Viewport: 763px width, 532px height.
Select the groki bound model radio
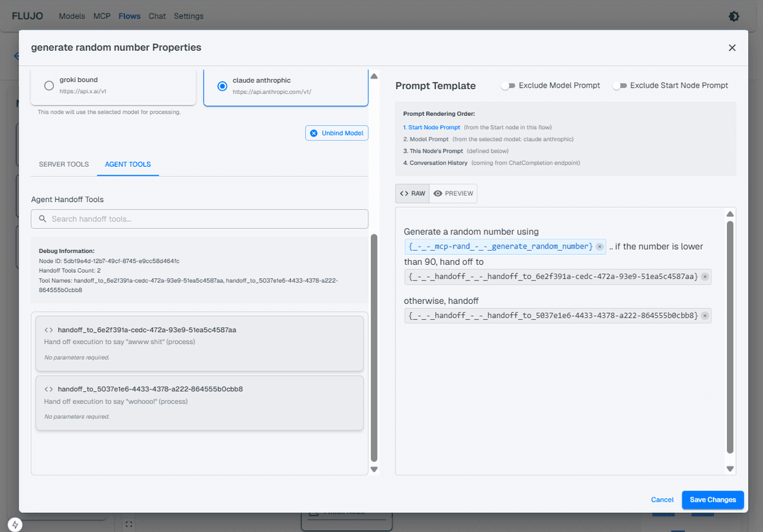[49, 85]
